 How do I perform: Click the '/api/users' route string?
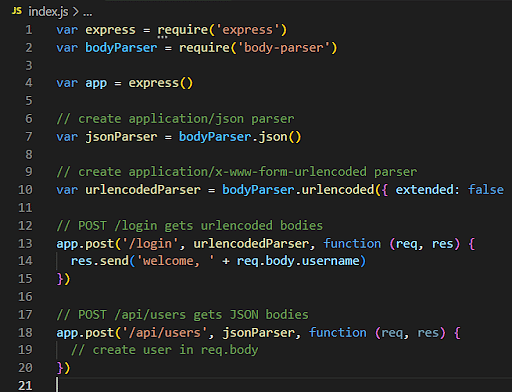pos(165,333)
